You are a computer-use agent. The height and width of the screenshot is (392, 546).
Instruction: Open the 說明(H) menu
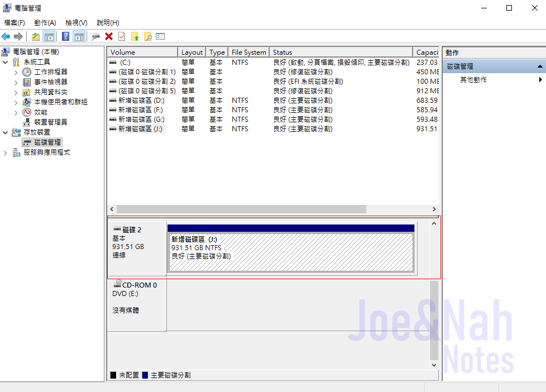[108, 23]
